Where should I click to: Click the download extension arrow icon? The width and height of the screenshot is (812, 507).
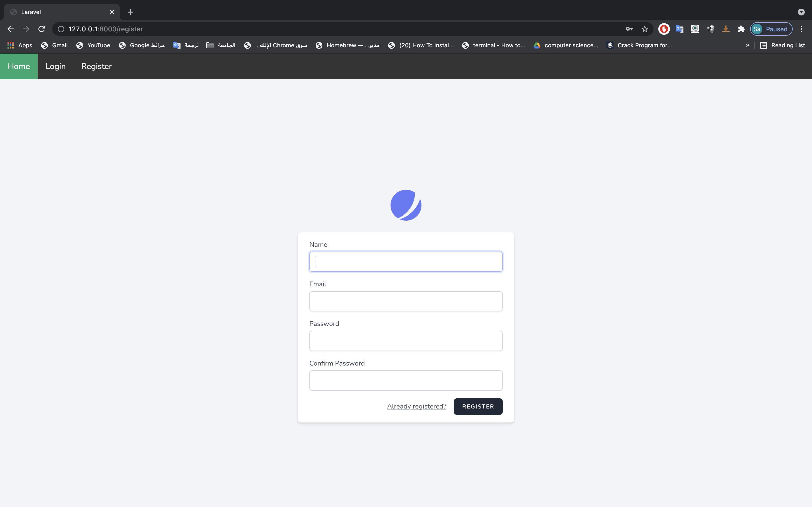[x=726, y=29]
